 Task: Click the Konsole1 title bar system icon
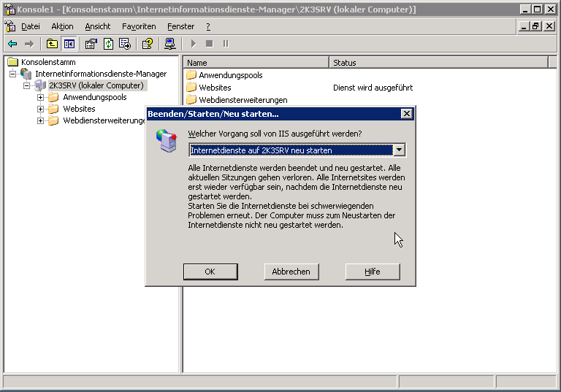click(10, 9)
